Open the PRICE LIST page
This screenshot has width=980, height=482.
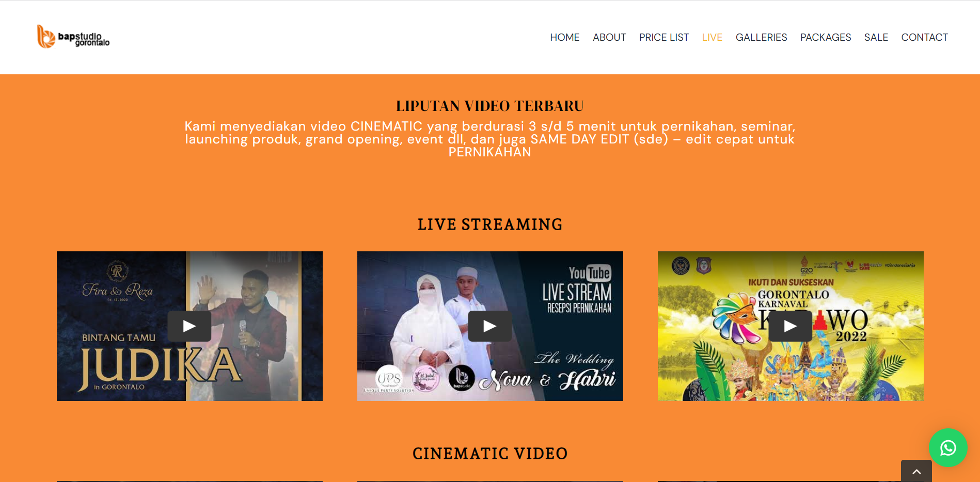tap(663, 37)
